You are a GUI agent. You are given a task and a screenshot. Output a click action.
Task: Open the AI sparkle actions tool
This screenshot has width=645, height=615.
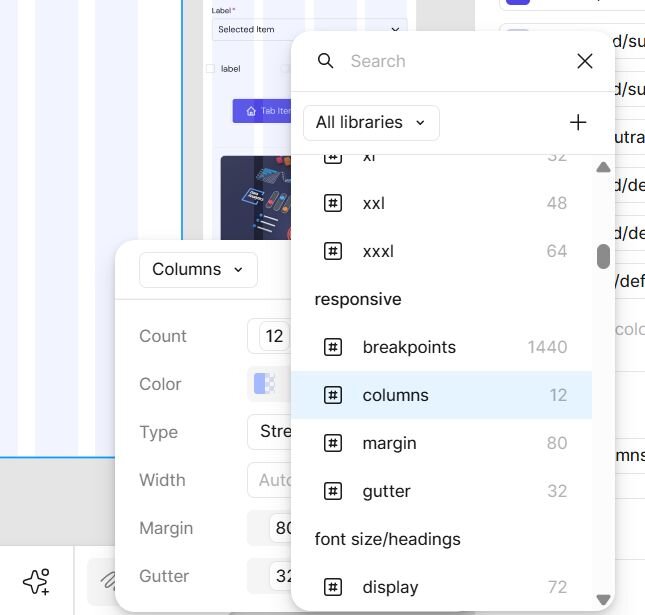coord(36,581)
